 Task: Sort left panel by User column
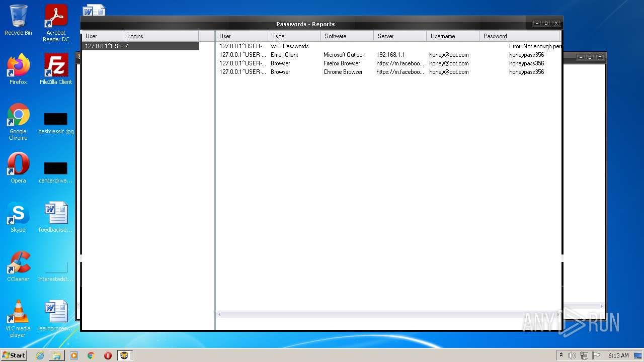(102, 36)
